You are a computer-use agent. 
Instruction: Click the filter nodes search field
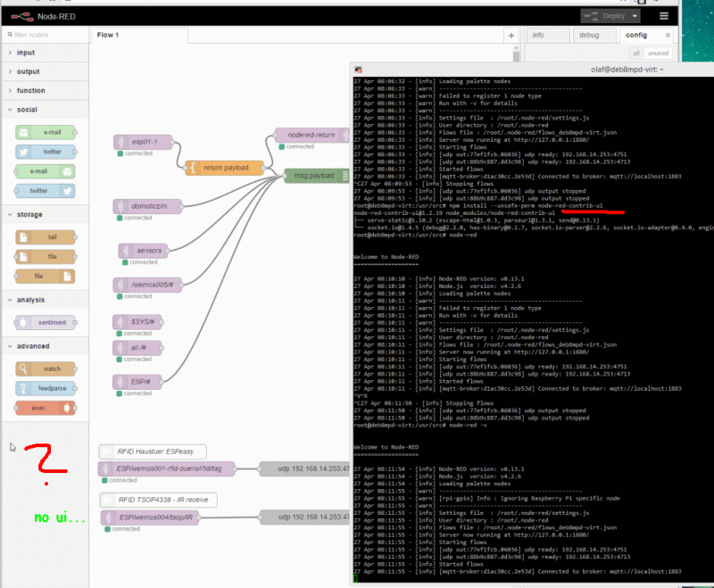click(46, 35)
